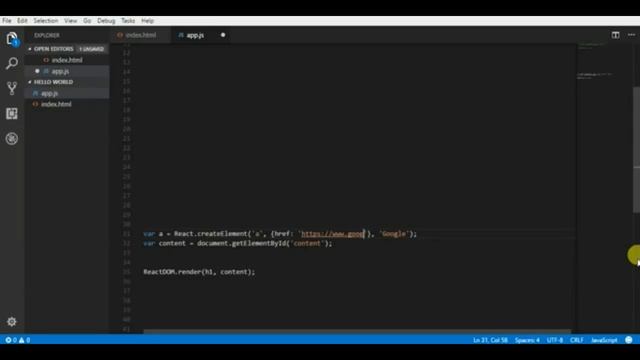
Task: Click React.createElement in line 31
Action: point(211,234)
